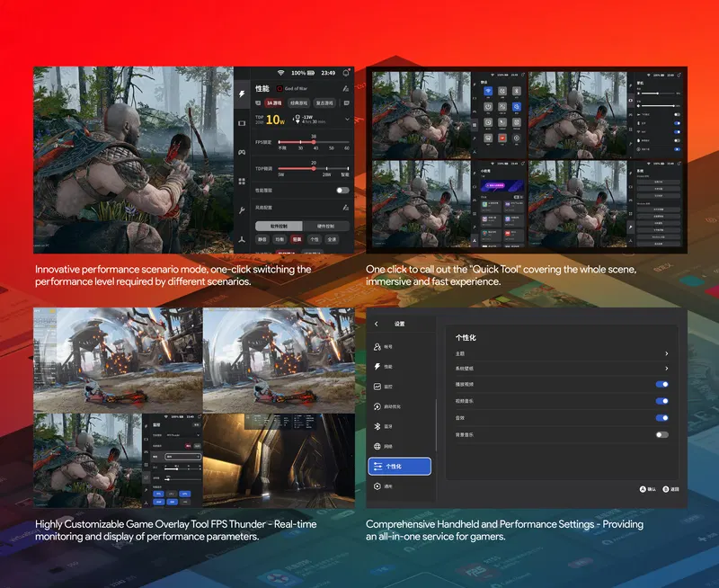The width and height of the screenshot is (719, 588).
Task: Choose the 均衡 fan mode chip
Action: tap(280, 239)
